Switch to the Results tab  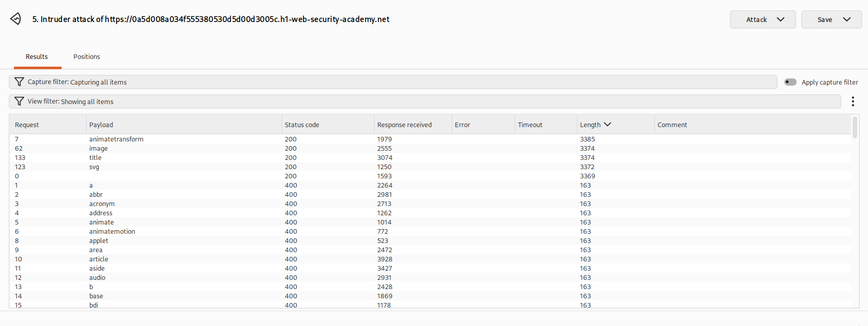[x=37, y=57]
